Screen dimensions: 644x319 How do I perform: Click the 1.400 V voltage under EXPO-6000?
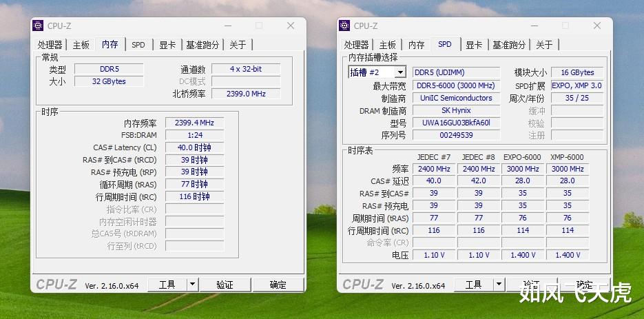point(523,255)
